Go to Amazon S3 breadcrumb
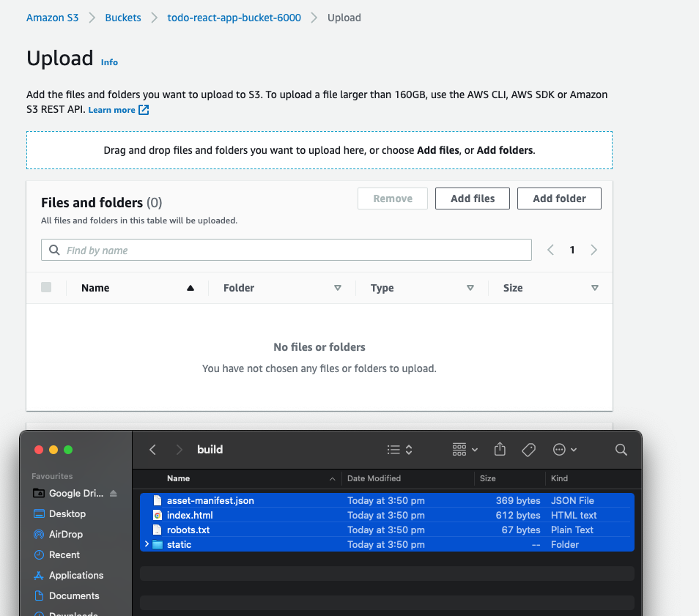Image resolution: width=699 pixels, height=616 pixels. [x=52, y=18]
